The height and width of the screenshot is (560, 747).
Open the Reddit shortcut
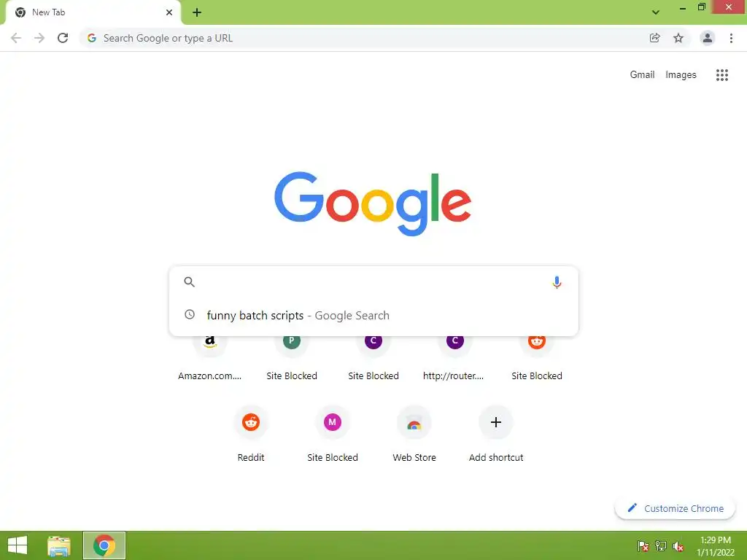point(251,434)
